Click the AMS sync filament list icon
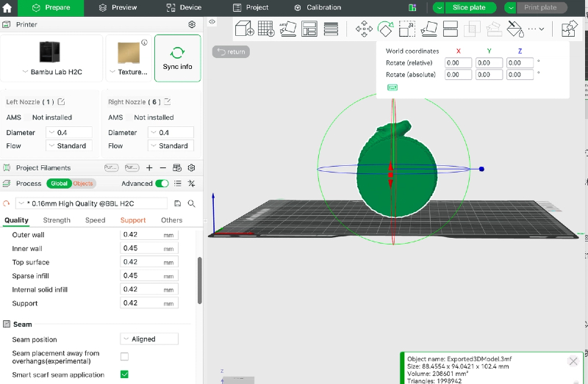588x384 pixels. (177, 168)
